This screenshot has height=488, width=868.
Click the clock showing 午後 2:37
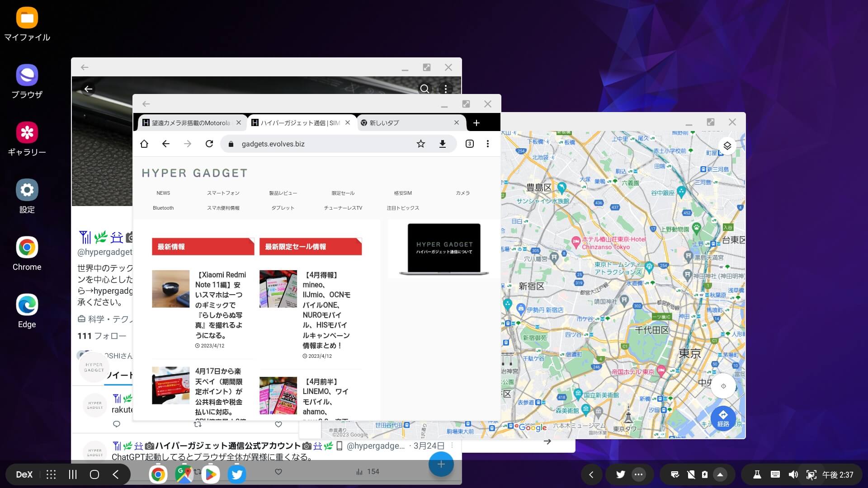coord(838,474)
